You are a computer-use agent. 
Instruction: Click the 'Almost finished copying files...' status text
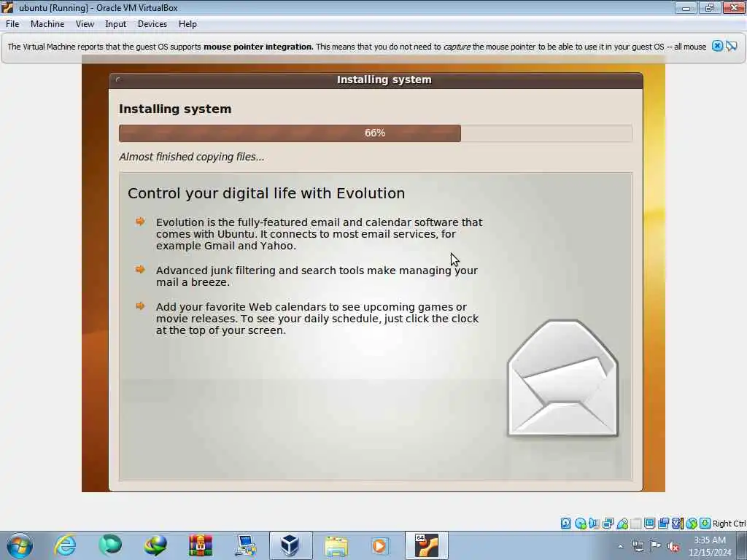(x=192, y=157)
